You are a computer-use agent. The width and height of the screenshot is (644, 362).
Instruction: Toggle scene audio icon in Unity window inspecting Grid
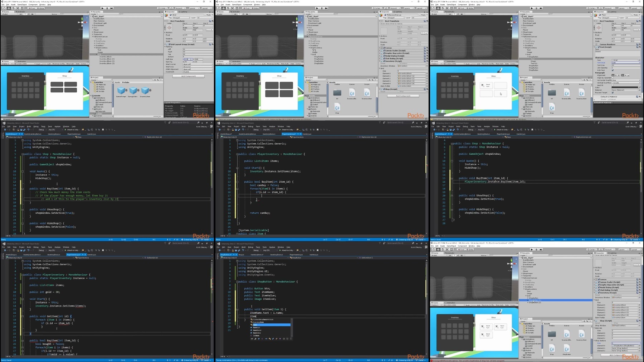[29, 14]
